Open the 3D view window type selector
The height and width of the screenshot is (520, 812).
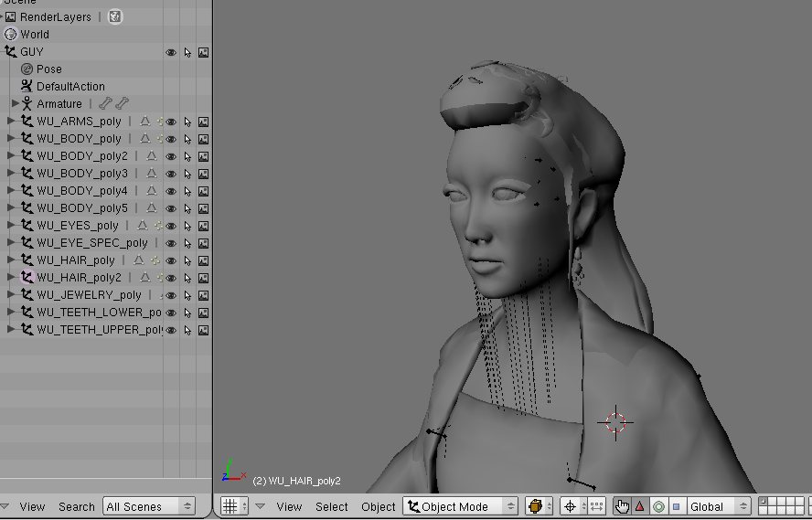point(235,506)
